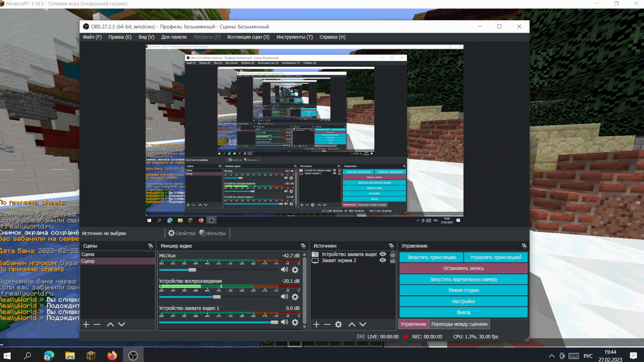
Task: Open Mic/Aux audio settings gear
Action: (295, 269)
